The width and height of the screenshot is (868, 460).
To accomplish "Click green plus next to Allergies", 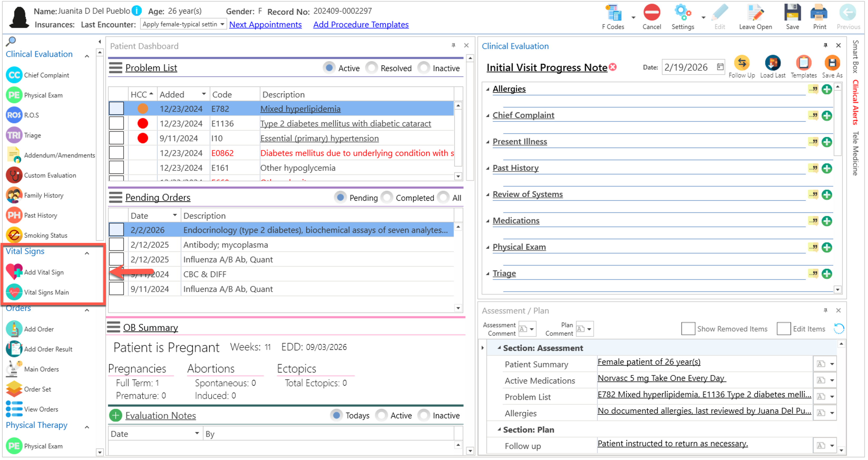I will pyautogui.click(x=827, y=89).
